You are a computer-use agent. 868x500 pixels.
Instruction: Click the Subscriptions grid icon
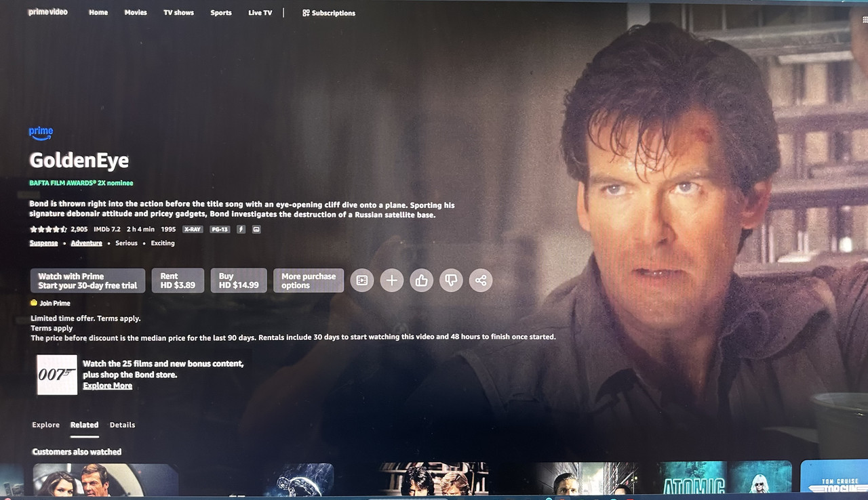click(x=306, y=13)
